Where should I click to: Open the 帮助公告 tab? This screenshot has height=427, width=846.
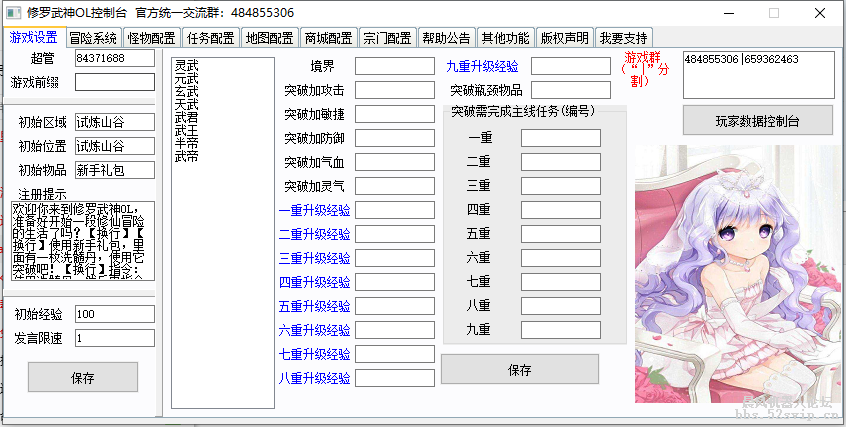(446, 38)
